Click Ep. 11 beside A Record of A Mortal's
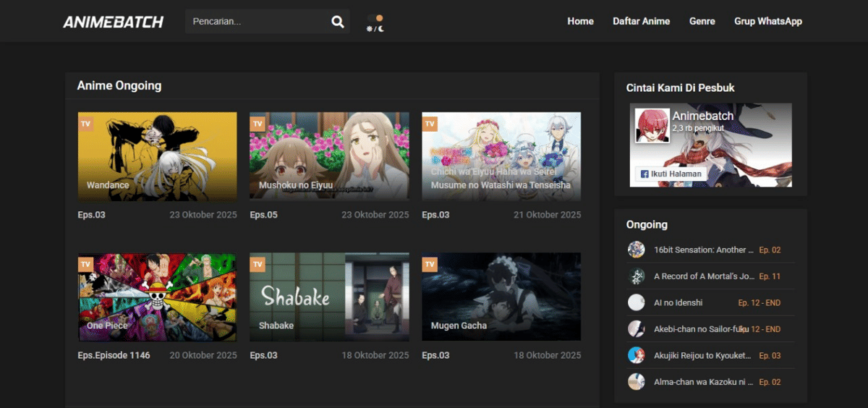The image size is (868, 408). [x=770, y=276]
